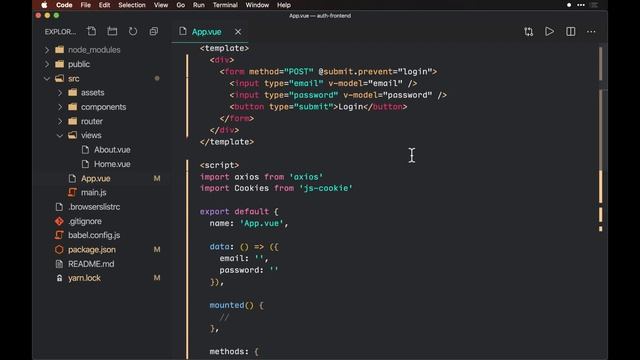Viewport: 640px width, 360px height.
Task: Click the README.md document icon
Action: pos(59,264)
